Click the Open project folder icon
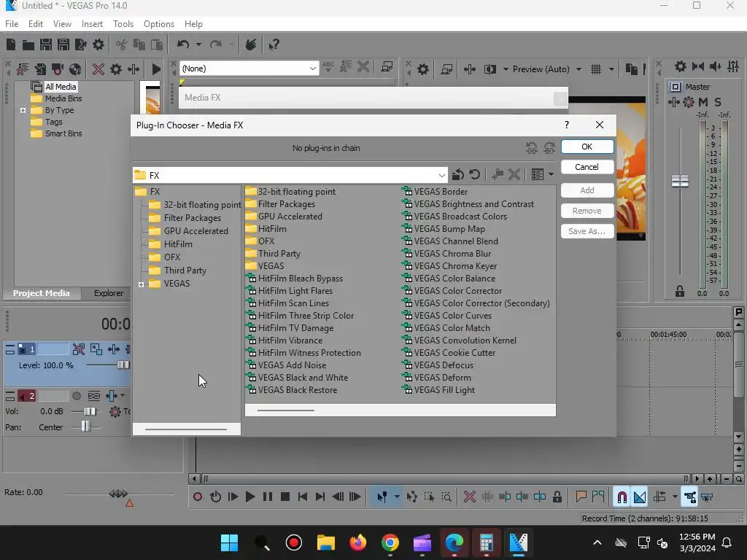This screenshot has height=560, width=747. (x=28, y=44)
